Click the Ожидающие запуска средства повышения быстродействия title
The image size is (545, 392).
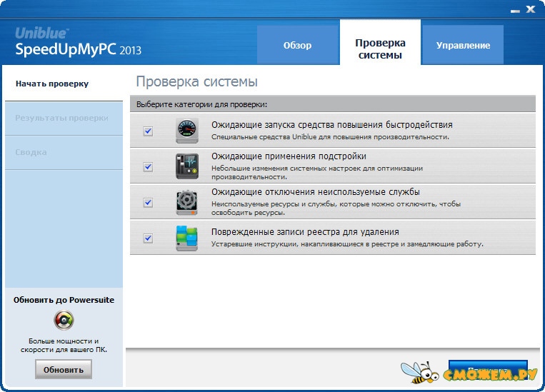(x=332, y=125)
